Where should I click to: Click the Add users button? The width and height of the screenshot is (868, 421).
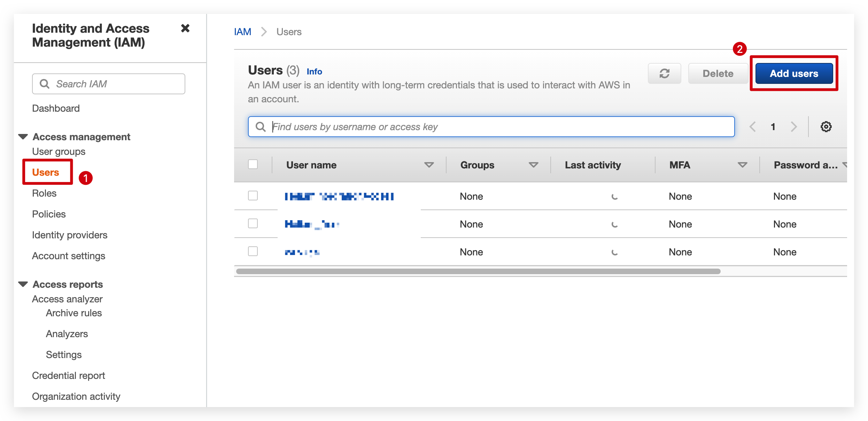coord(794,73)
